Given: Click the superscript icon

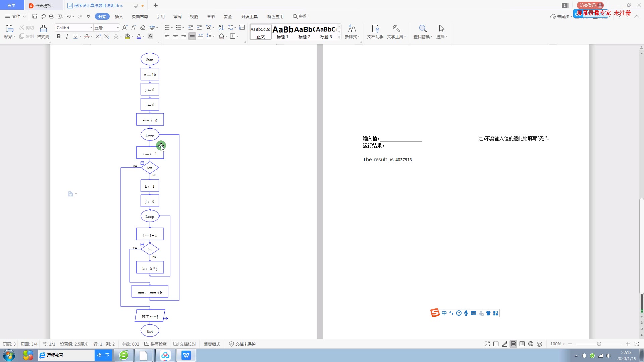Looking at the screenshot, I should [x=98, y=36].
